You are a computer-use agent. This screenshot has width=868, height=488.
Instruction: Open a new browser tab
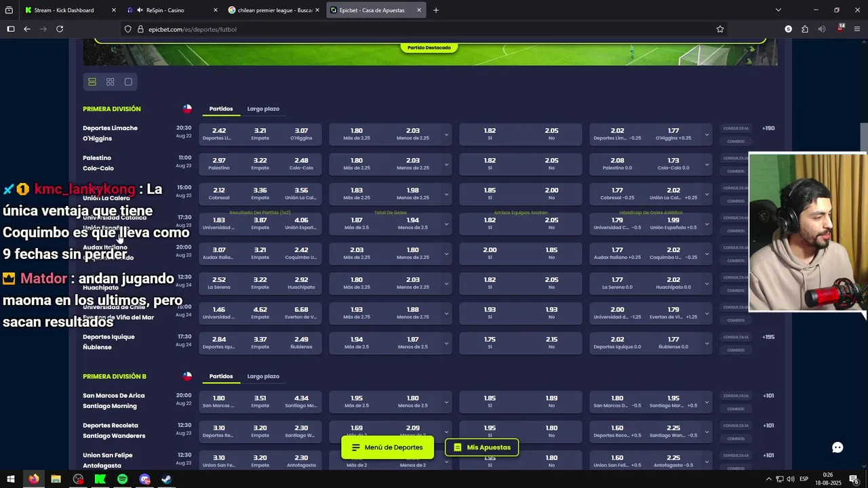click(x=435, y=10)
